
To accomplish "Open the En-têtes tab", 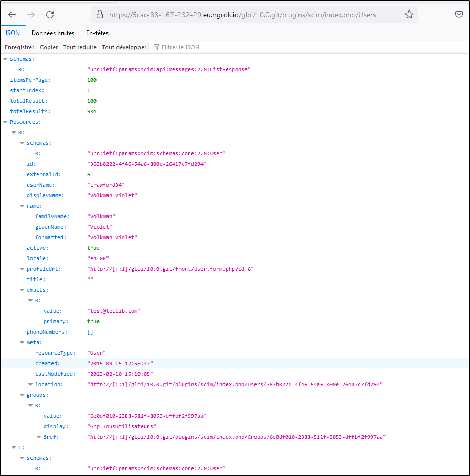I will (97, 33).
